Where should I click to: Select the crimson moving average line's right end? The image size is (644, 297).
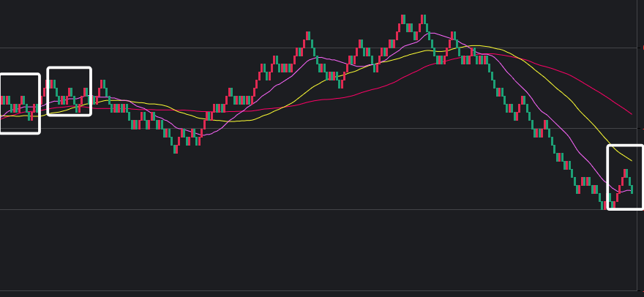pos(631,114)
